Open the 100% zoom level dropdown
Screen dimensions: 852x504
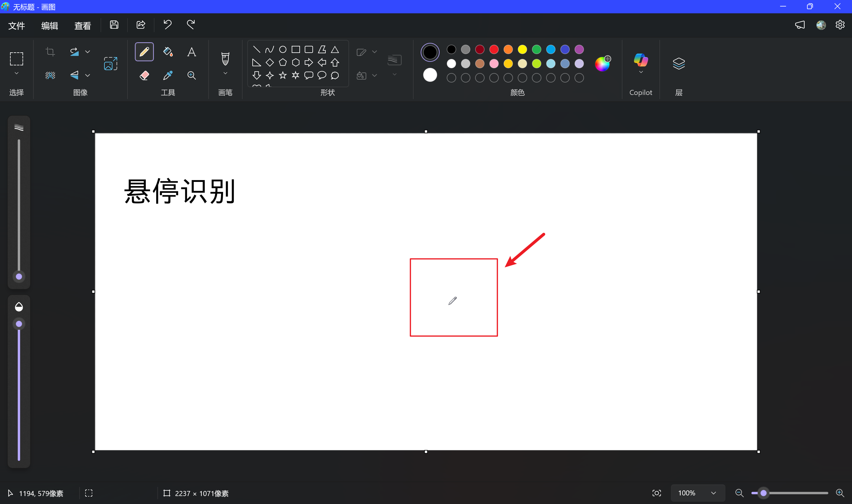(x=713, y=493)
